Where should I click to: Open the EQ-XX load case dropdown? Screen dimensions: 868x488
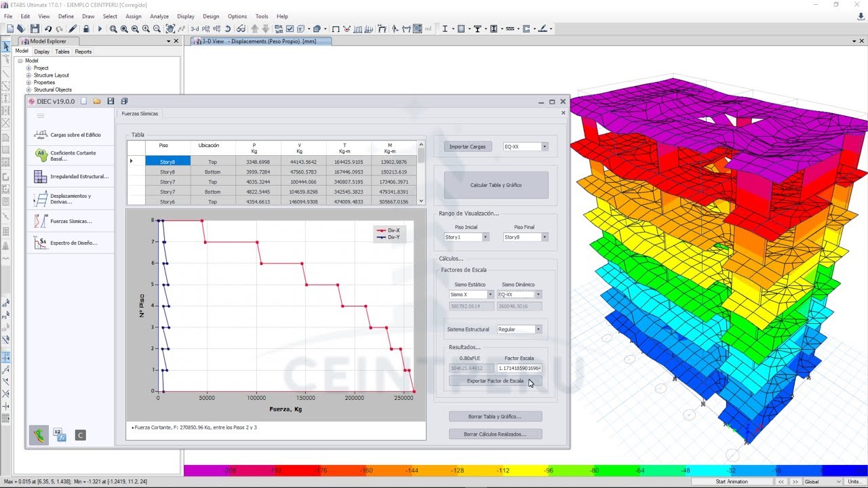[526, 146]
